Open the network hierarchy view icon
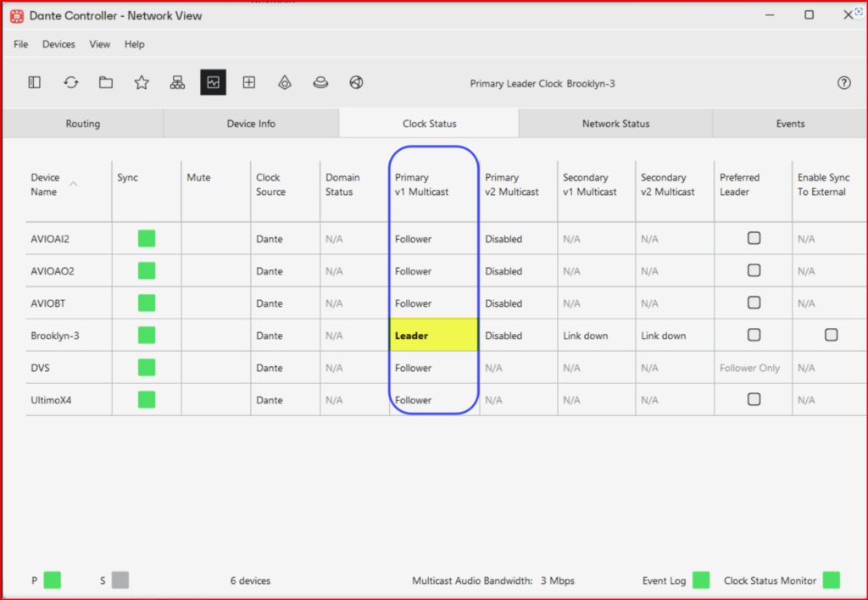Viewport: 868px width, 600px height. pyautogui.click(x=177, y=82)
